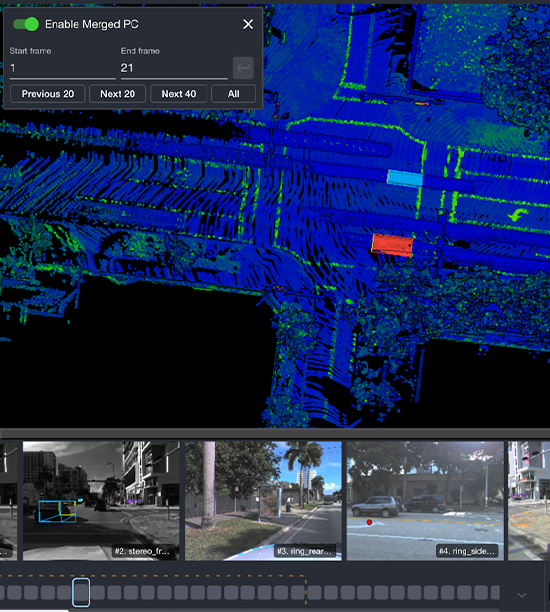
Task: Click the Next 20 button
Action: (117, 94)
